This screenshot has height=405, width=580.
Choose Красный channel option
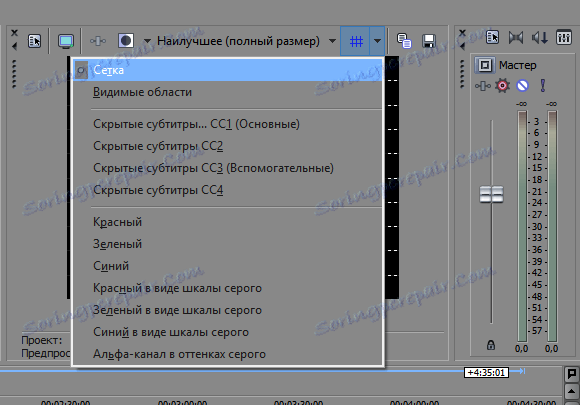(227, 222)
